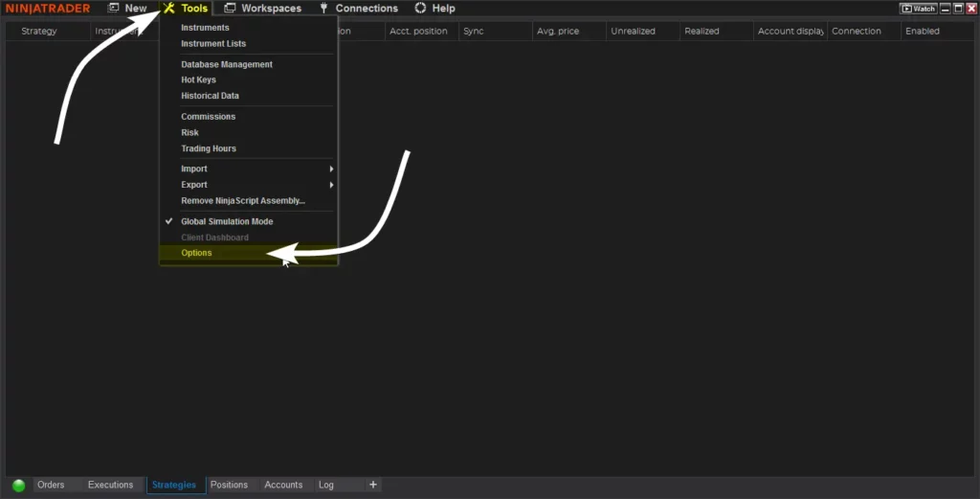
Task: Maximize the NinjaTrader window
Action: point(959,8)
